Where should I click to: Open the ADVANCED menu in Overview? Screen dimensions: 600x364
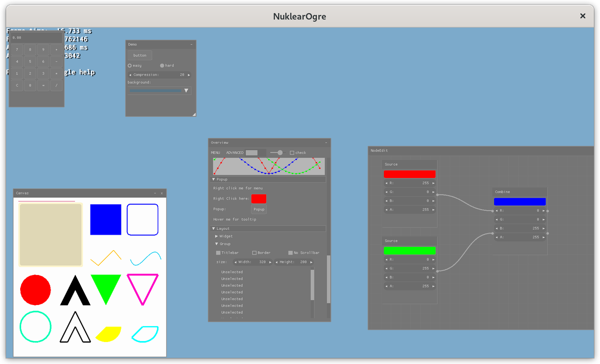(x=234, y=152)
